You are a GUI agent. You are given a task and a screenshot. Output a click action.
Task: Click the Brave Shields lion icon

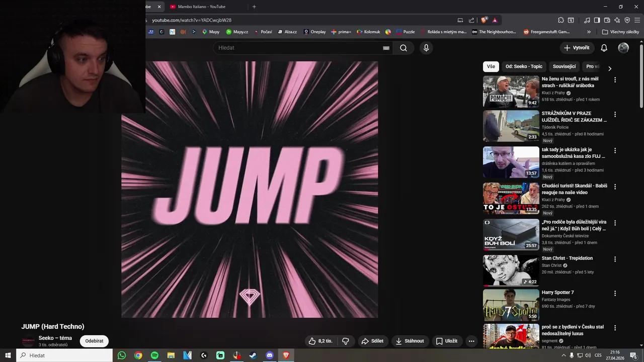[x=484, y=20]
